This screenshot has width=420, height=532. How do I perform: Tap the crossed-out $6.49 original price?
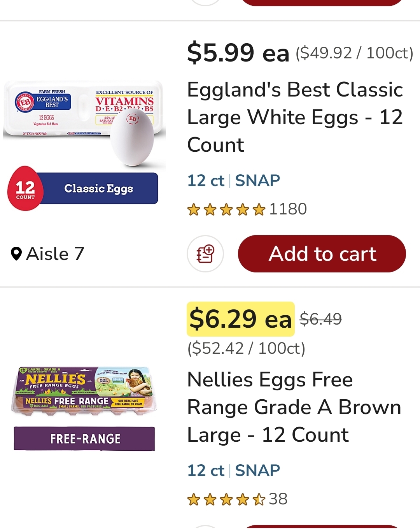(321, 319)
